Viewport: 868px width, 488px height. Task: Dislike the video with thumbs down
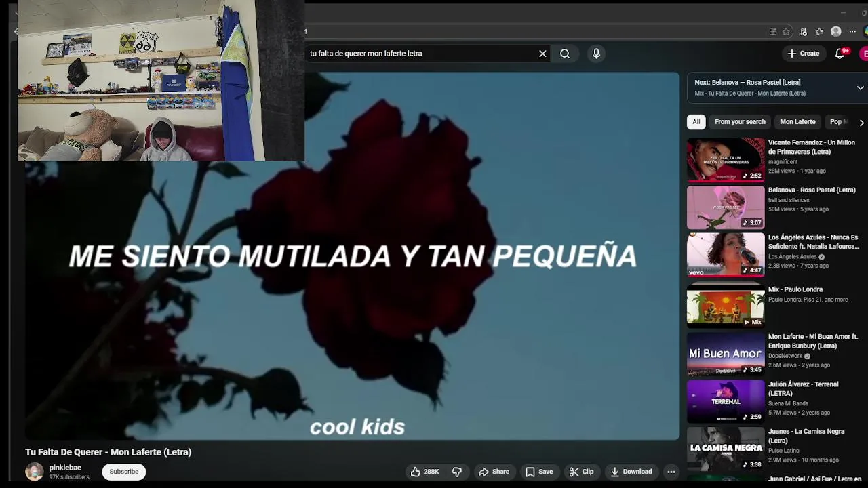[457, 472]
